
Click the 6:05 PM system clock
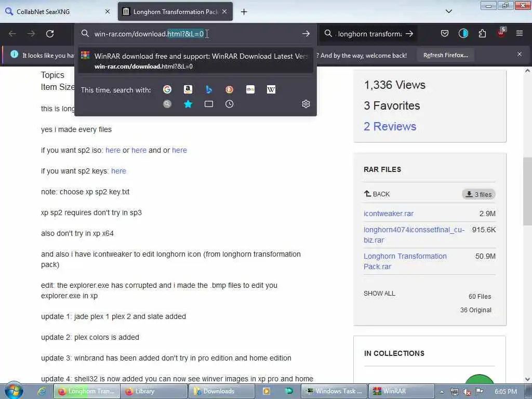pos(506,392)
